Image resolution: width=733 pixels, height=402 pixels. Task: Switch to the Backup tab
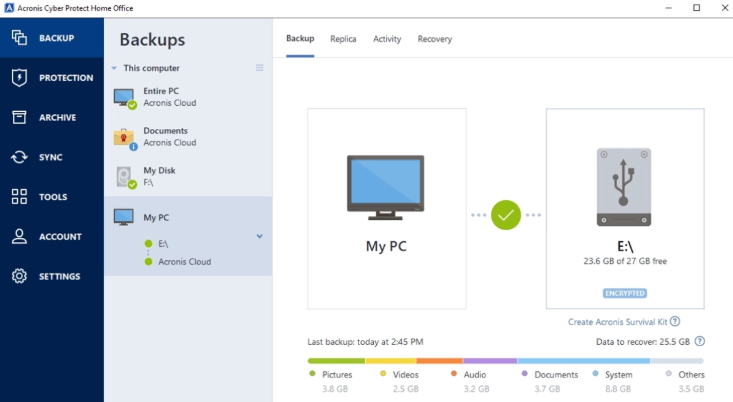[300, 38]
